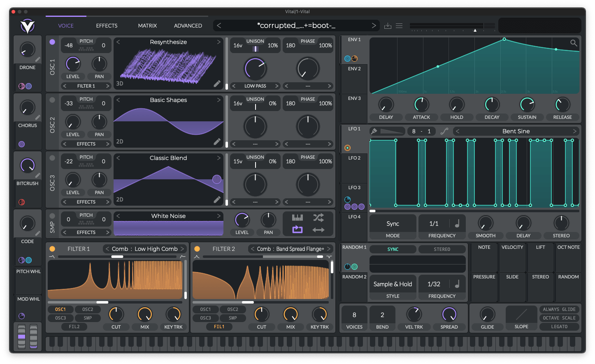Open the hamburger menu icon
This screenshot has height=364, width=595.
point(399,26)
